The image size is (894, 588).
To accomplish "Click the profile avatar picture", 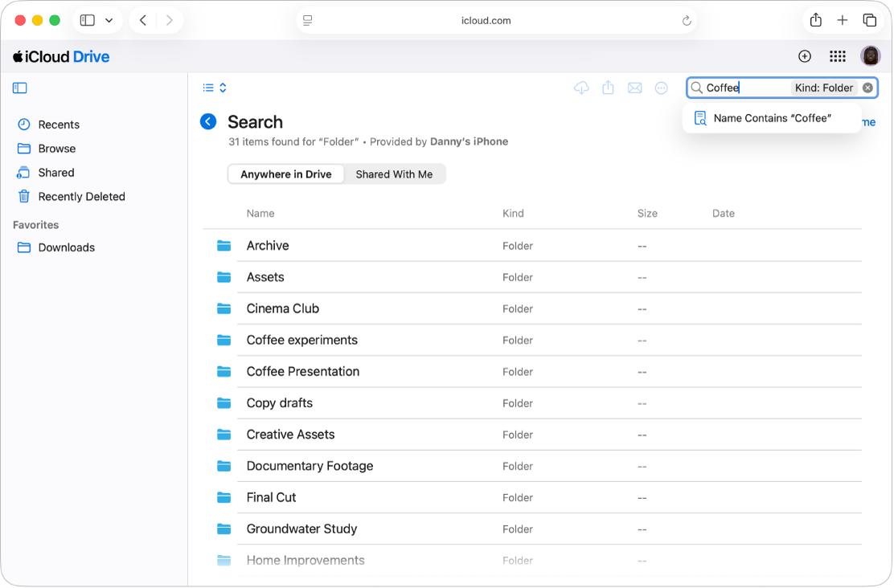I will [871, 56].
